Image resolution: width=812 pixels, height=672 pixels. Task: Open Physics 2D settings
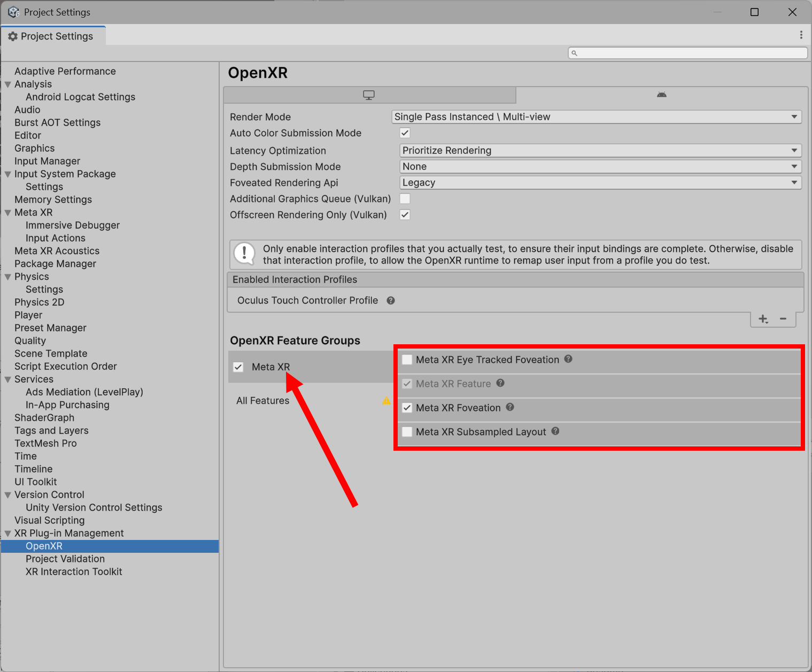pos(39,302)
